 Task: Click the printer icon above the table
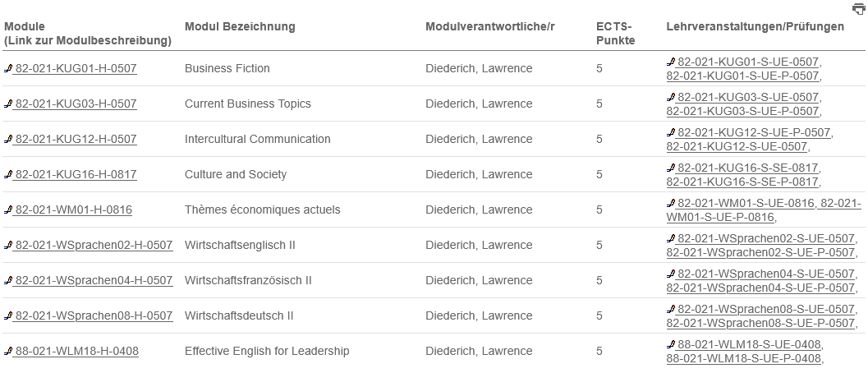coord(859,9)
